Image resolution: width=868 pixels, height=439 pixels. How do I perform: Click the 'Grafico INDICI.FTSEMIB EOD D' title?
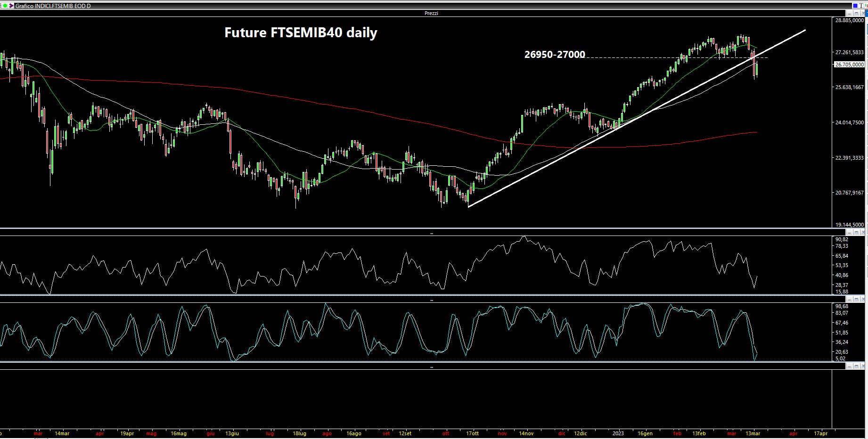pos(53,6)
